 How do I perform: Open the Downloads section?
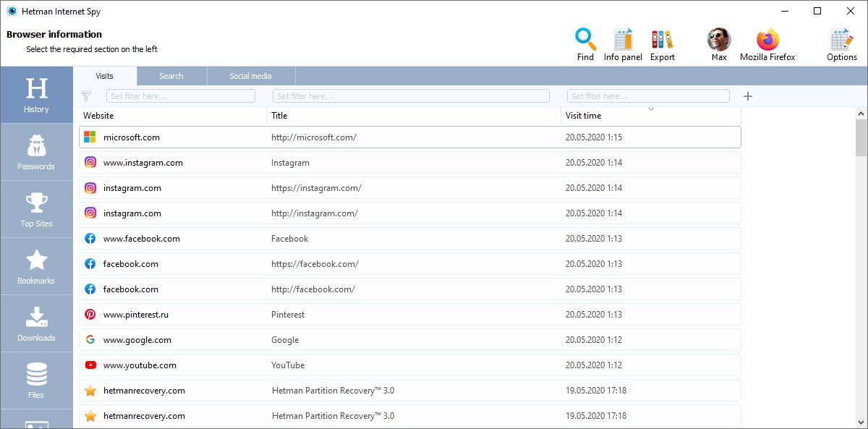[x=36, y=324]
